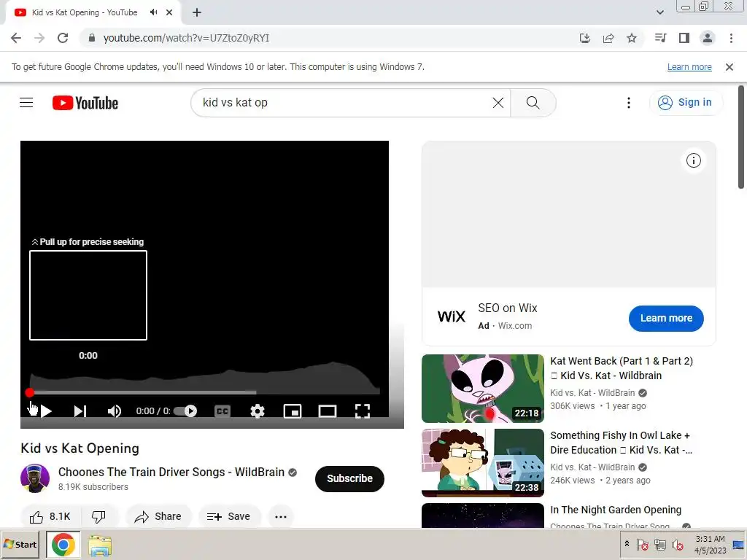Open video player settings gear

pos(258,411)
